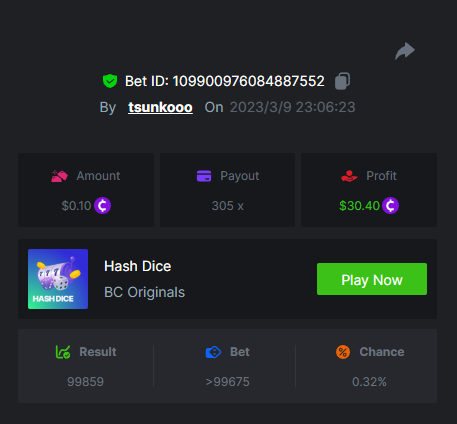This screenshot has width=457, height=424.
Task: Click the orange Chance percent icon
Action: click(343, 352)
